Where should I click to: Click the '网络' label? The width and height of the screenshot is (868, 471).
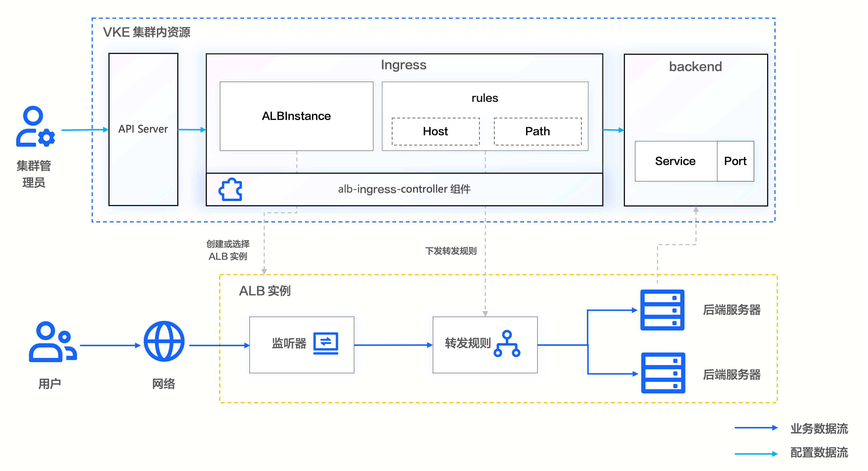164,384
